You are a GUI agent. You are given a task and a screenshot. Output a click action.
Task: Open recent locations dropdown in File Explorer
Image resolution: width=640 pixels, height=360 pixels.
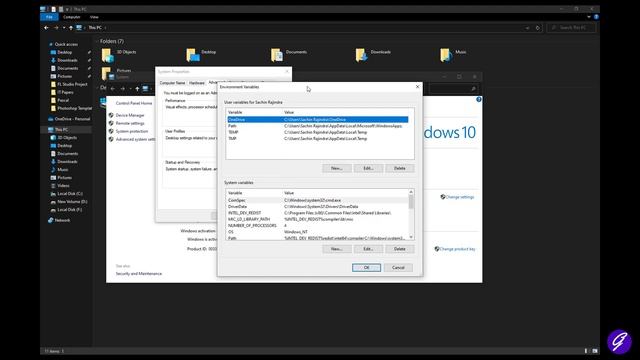[x=64, y=28]
